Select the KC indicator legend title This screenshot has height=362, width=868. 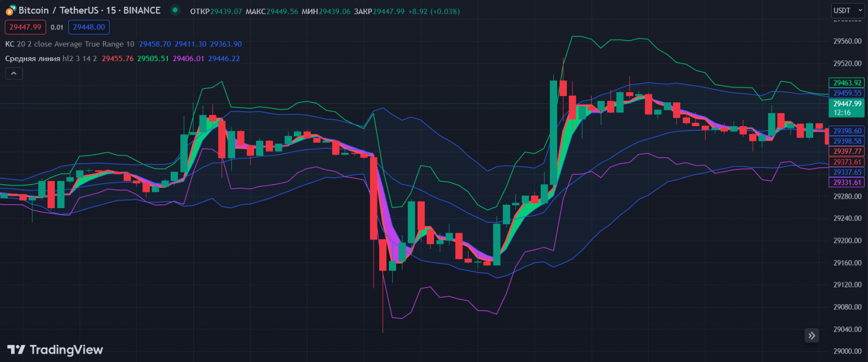70,44
